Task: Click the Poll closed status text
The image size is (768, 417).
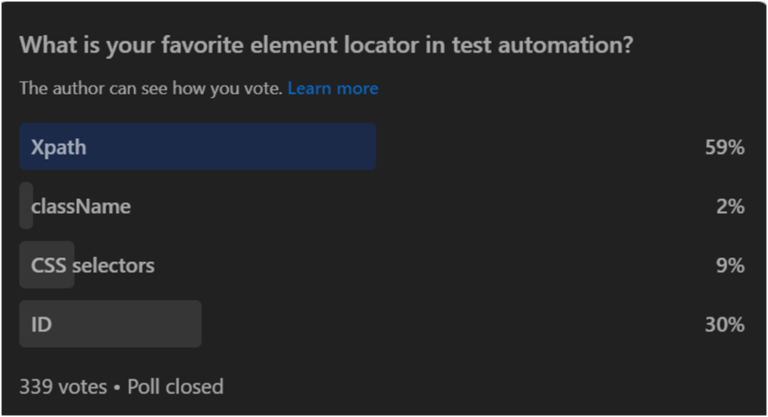Action: tap(178, 386)
